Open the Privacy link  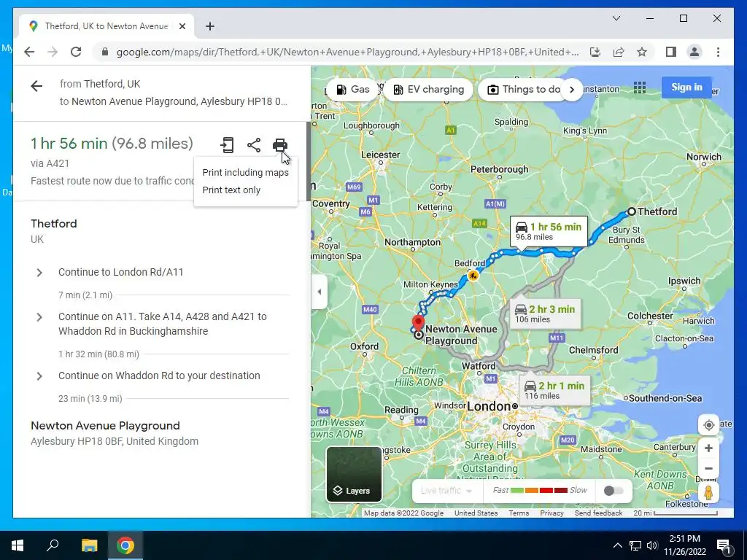coord(551,513)
